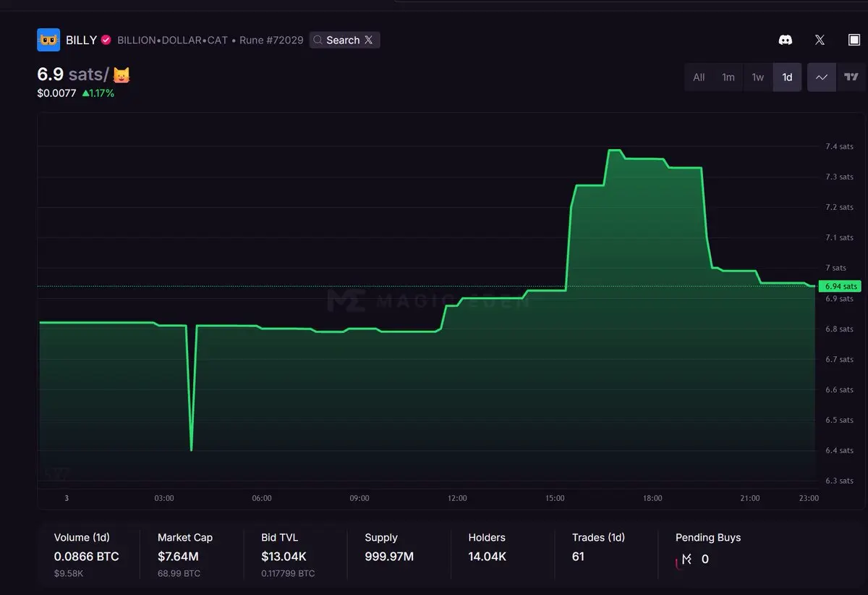Viewport: 868px width, 595px height.
Task: Click the Magic Eden icon under Pending Buys
Action: coord(686,560)
